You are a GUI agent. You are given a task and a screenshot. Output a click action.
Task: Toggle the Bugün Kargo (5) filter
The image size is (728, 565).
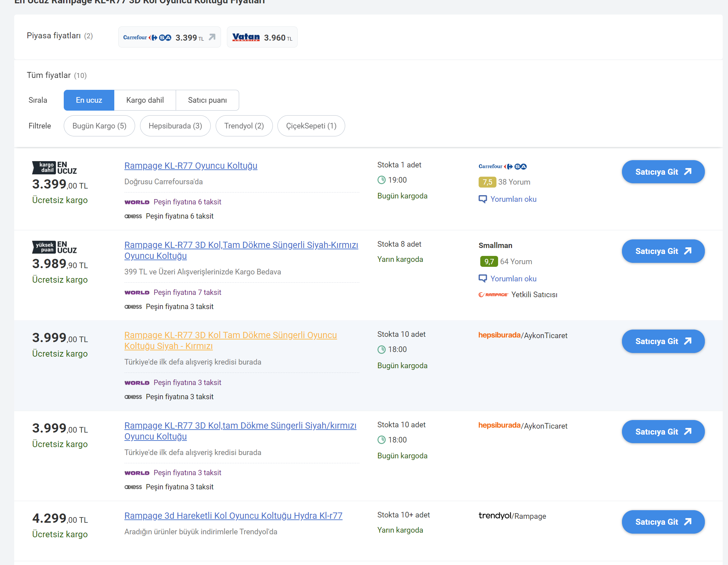click(x=99, y=126)
